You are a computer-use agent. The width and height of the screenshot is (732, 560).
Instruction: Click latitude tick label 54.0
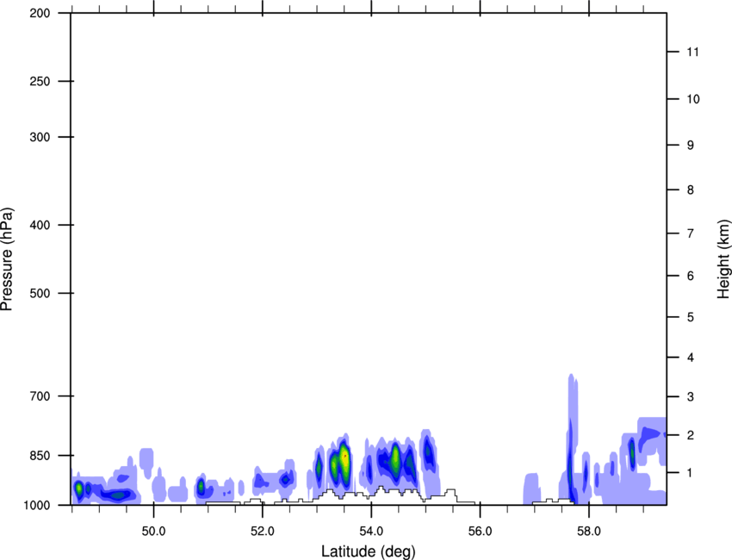[371, 532]
